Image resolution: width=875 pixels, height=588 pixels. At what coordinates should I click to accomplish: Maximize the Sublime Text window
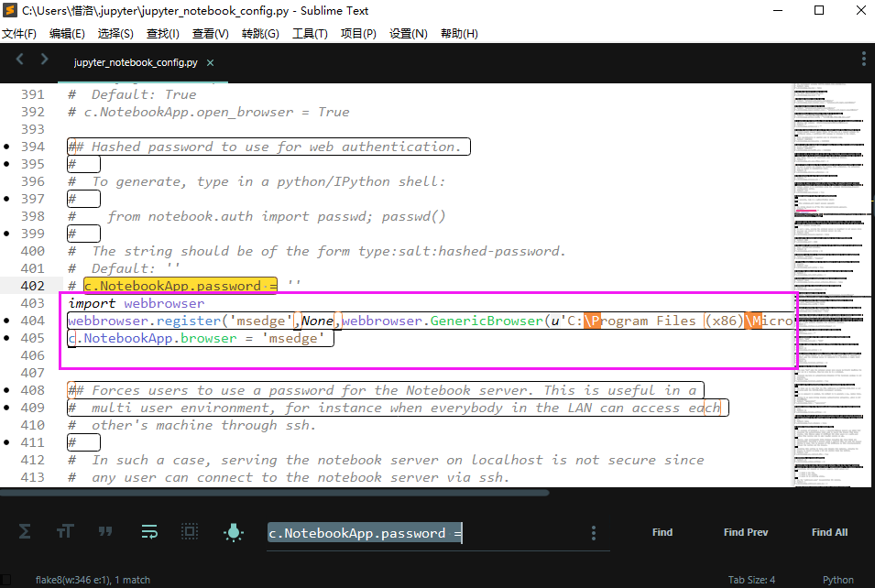819,10
